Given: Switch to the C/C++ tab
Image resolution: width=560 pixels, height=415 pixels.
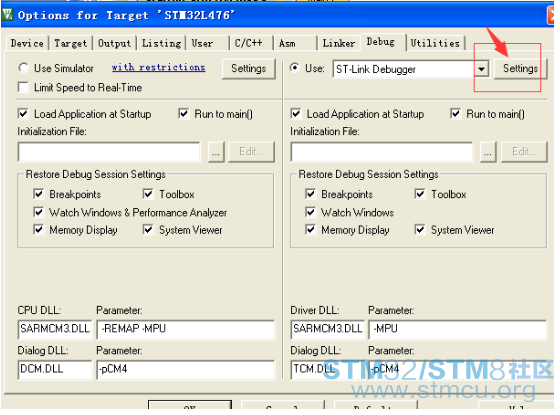Looking at the screenshot, I should [251, 43].
